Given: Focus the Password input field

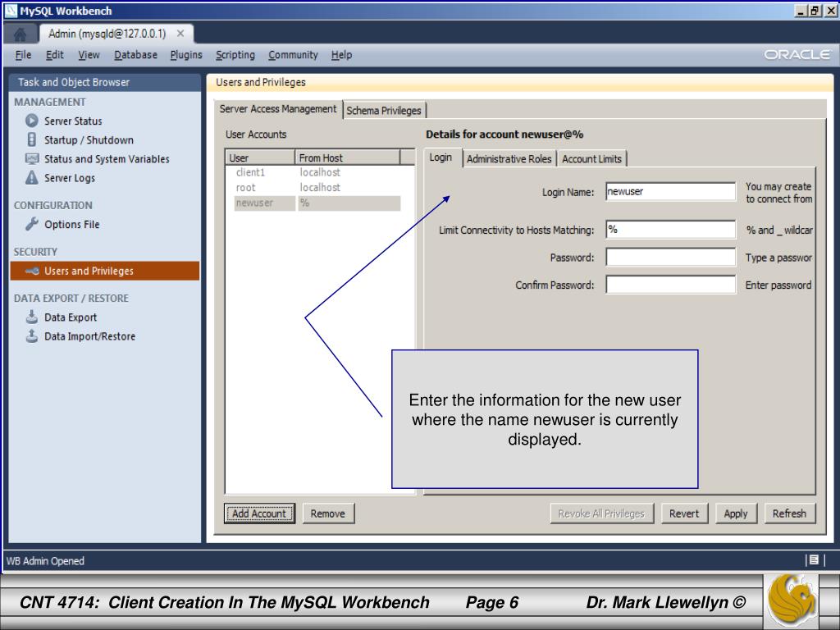Looking at the screenshot, I should 671,257.
